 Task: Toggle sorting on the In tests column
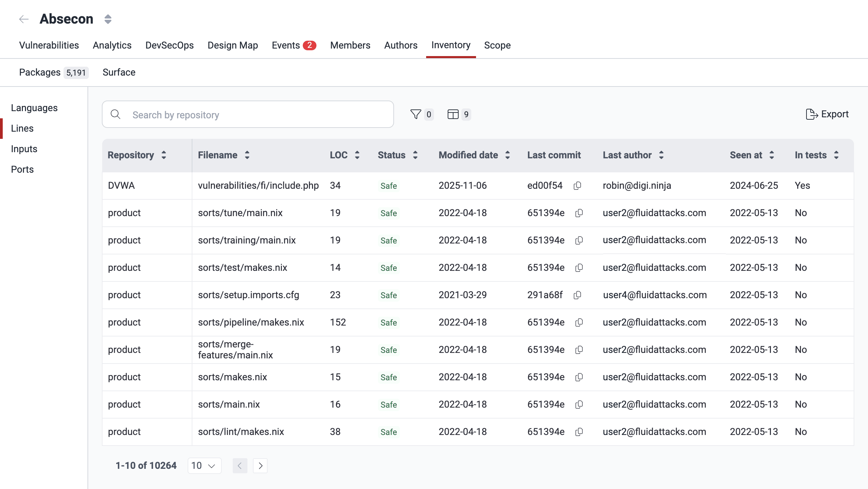pos(836,155)
